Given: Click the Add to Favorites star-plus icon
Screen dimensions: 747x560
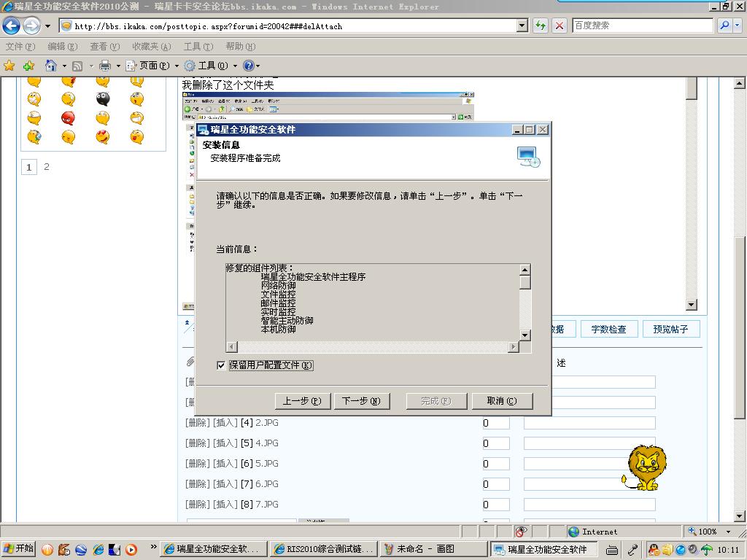Looking at the screenshot, I should (29, 65).
